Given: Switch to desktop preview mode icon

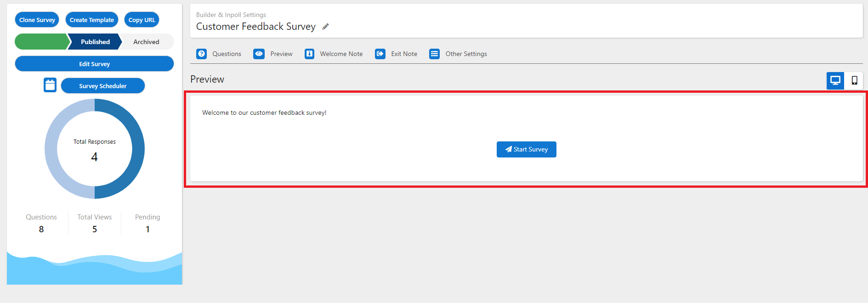Looking at the screenshot, I should (x=835, y=81).
